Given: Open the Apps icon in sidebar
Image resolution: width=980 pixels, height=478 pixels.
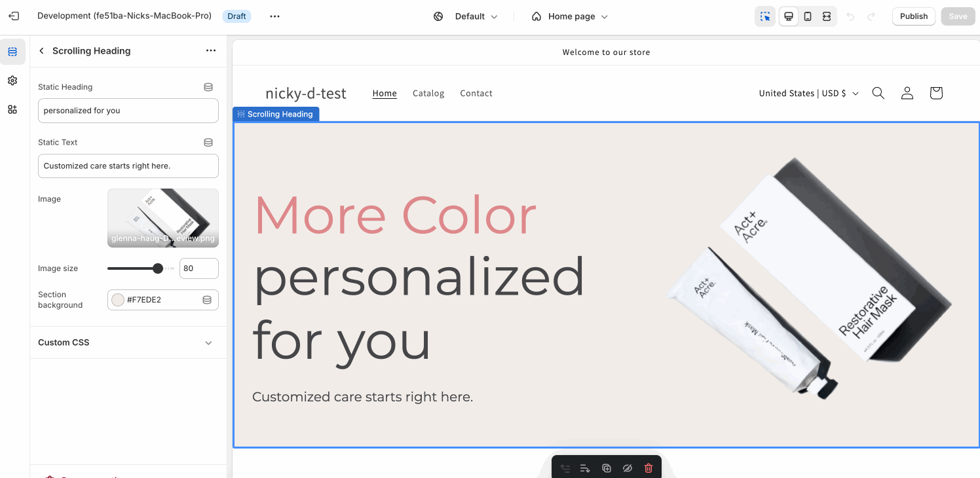Looking at the screenshot, I should [12, 109].
